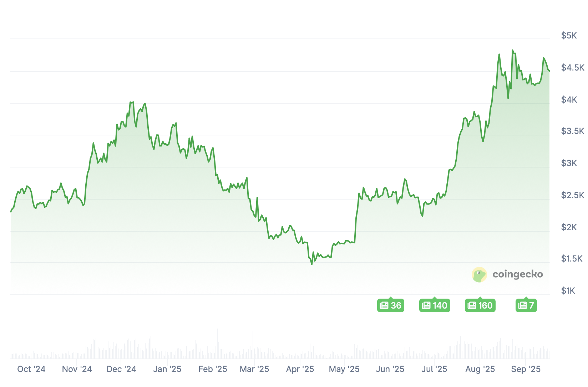Click the news marker labeled 36
Image resolution: width=588 pixels, height=387 pixels.
390,305
